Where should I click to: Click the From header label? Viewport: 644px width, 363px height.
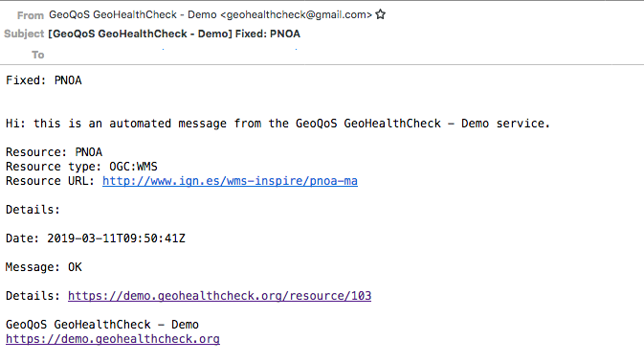[x=31, y=15]
